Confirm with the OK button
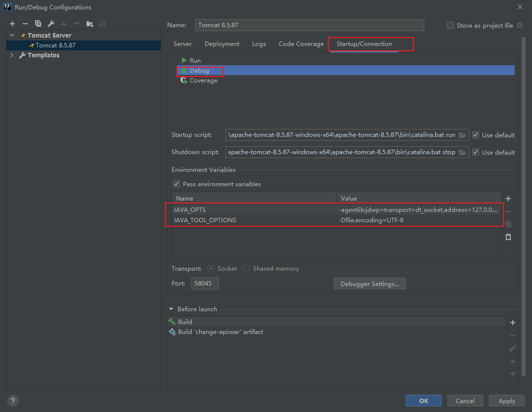 pyautogui.click(x=423, y=401)
